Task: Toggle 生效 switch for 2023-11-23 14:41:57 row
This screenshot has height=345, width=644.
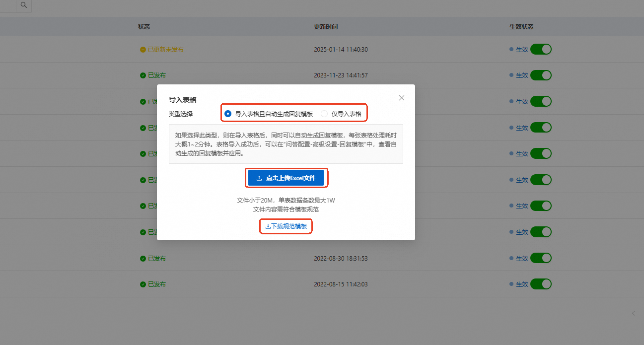Action: tap(541, 75)
